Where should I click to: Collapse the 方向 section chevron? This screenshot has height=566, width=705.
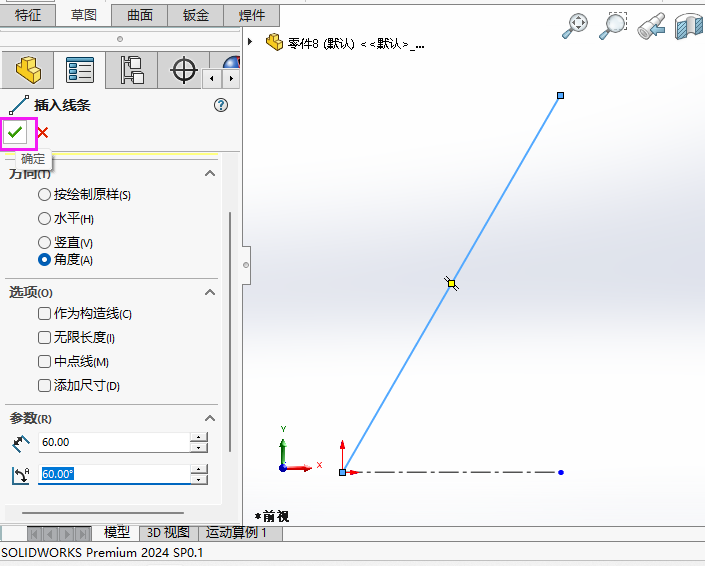tap(210, 174)
